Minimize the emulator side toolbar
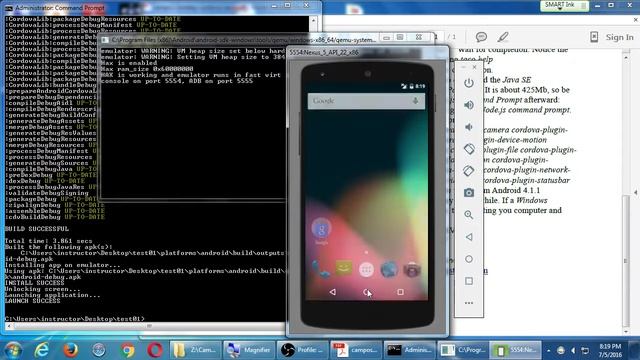This screenshot has height=360, width=640. coord(464,67)
